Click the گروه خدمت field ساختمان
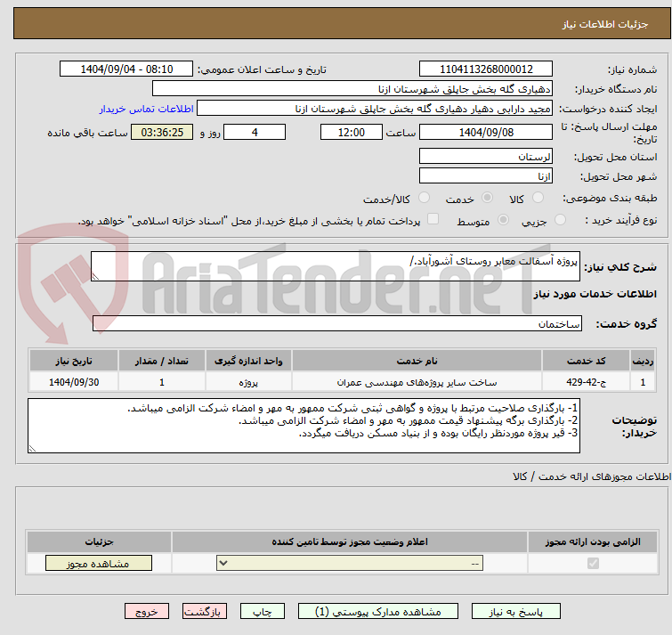Viewport: 672px width, 635px height. 336,323
